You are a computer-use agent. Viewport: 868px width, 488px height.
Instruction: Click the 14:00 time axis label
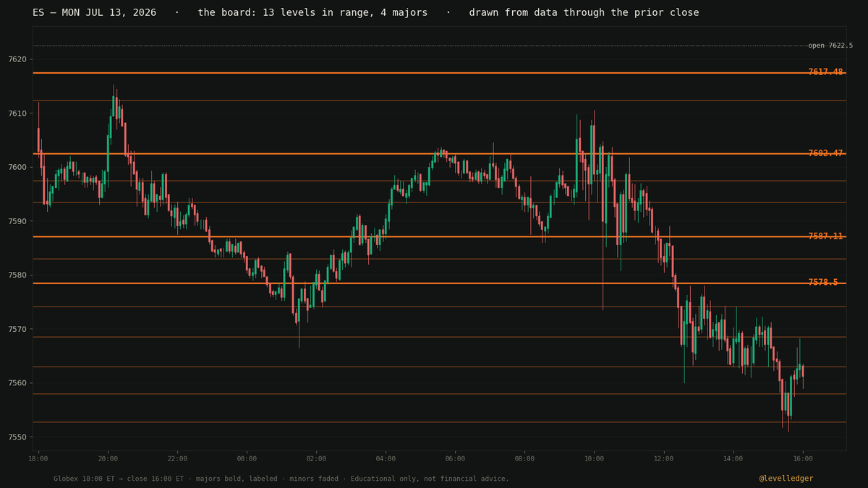tap(733, 458)
